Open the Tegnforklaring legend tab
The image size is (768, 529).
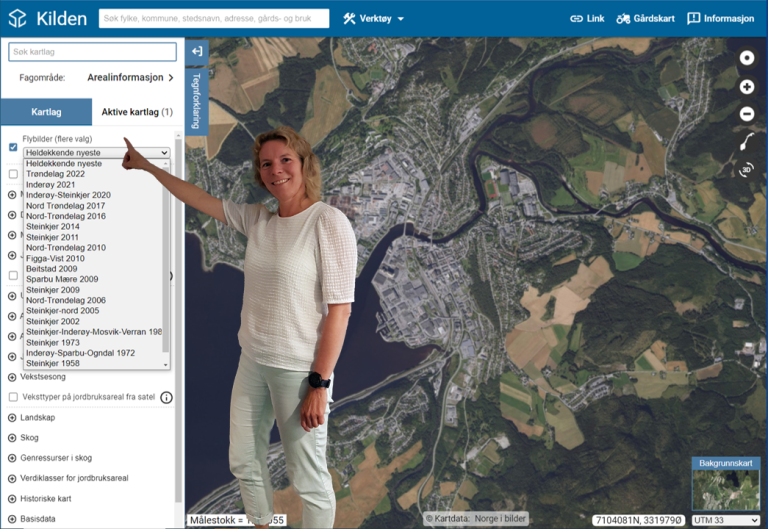tap(197, 102)
